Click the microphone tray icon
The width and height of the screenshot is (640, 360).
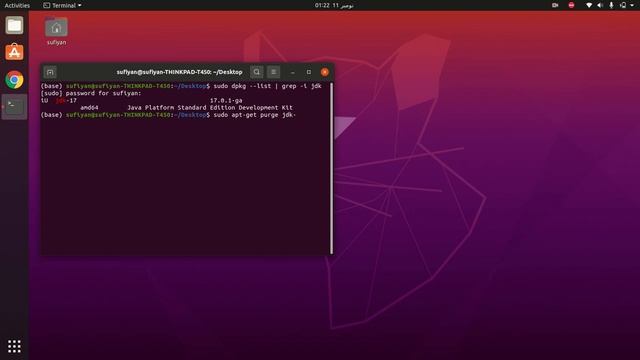611,5
